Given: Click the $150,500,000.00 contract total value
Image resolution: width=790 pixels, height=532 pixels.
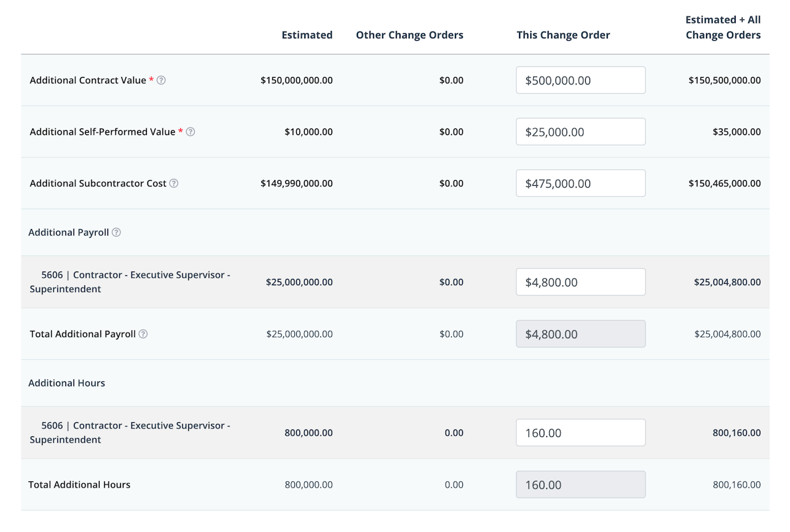Looking at the screenshot, I should (725, 80).
